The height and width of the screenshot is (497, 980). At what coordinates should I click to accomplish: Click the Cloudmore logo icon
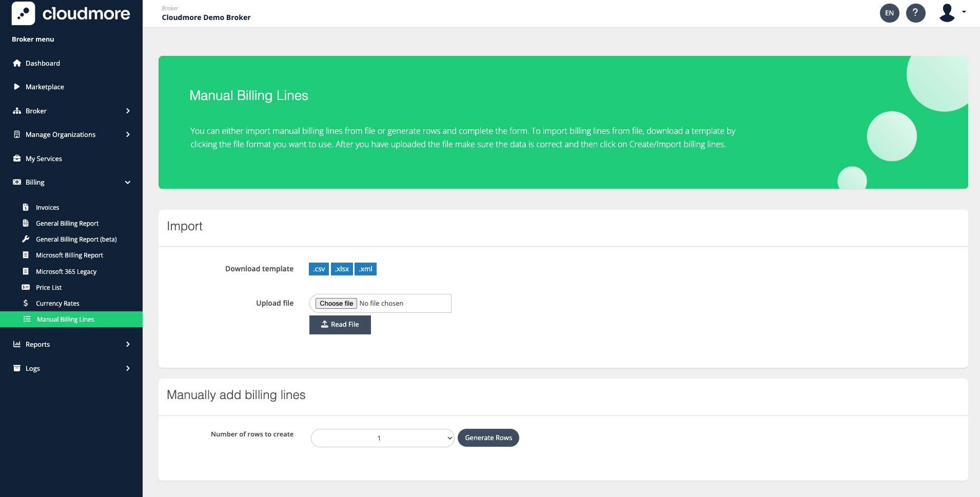point(23,13)
